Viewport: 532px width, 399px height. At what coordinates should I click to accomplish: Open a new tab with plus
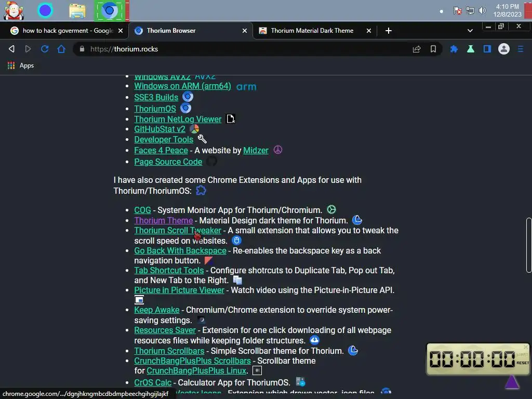[389, 31]
